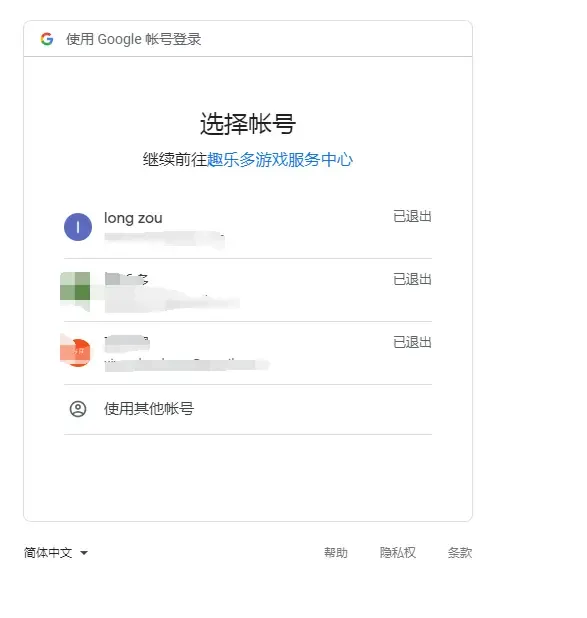Open the 简体中文 language dropdown
This screenshot has height=618, width=587.
click(56, 553)
